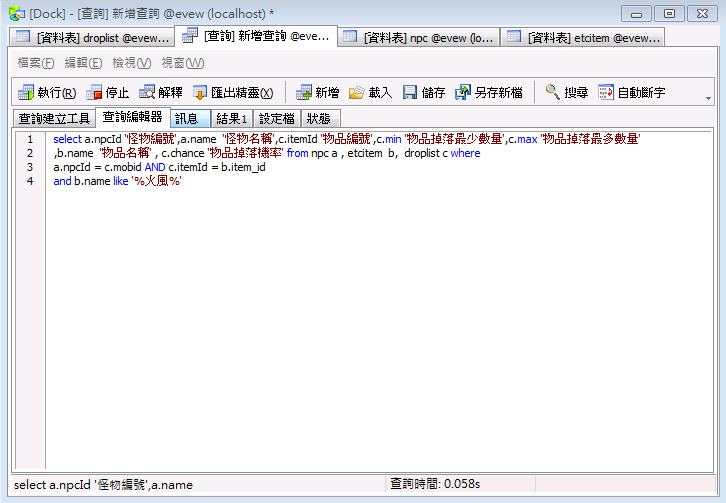Click the 另存新檔 button label
The width and height of the screenshot is (726, 503).
[x=498, y=93]
